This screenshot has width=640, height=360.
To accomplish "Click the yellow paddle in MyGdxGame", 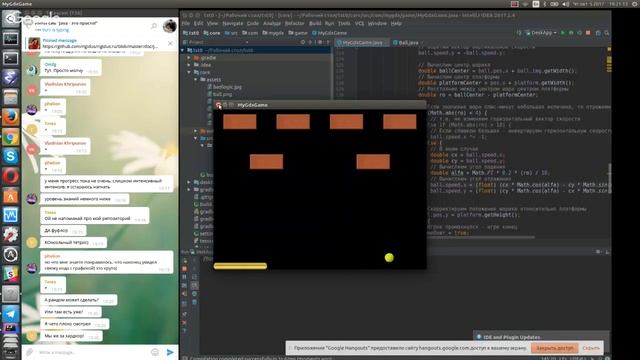I will pyautogui.click(x=240, y=266).
